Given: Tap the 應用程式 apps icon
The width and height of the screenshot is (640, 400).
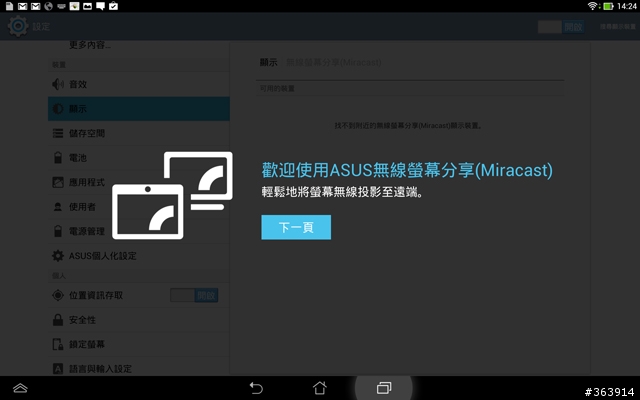Looking at the screenshot, I should [x=58, y=182].
